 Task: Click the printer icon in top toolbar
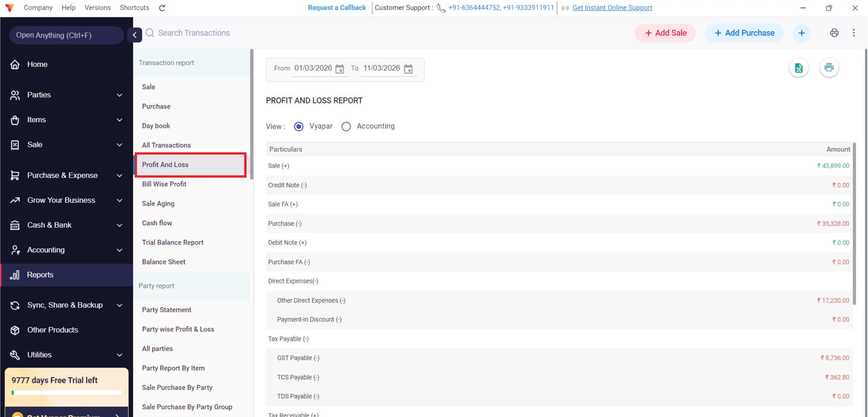[x=834, y=33]
